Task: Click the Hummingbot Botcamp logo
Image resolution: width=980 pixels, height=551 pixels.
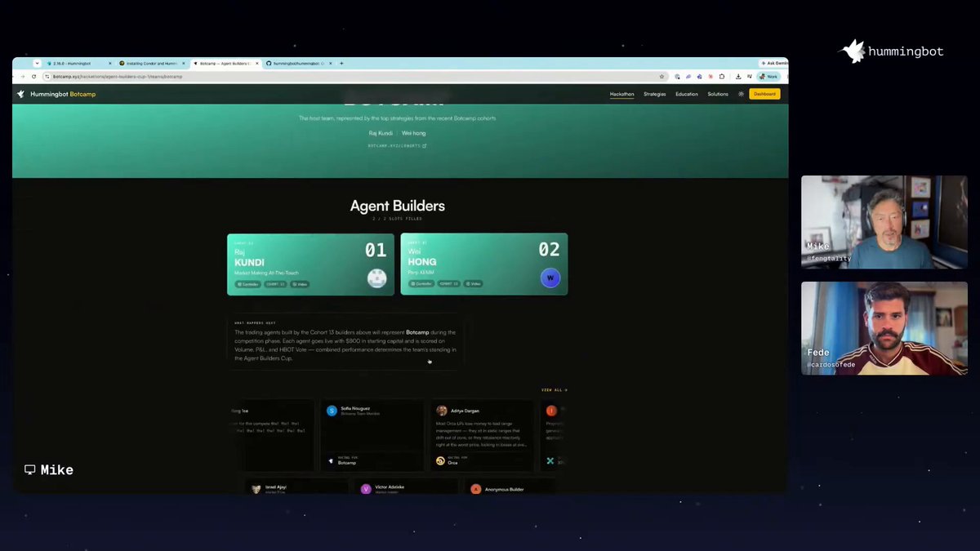Action: coord(56,94)
